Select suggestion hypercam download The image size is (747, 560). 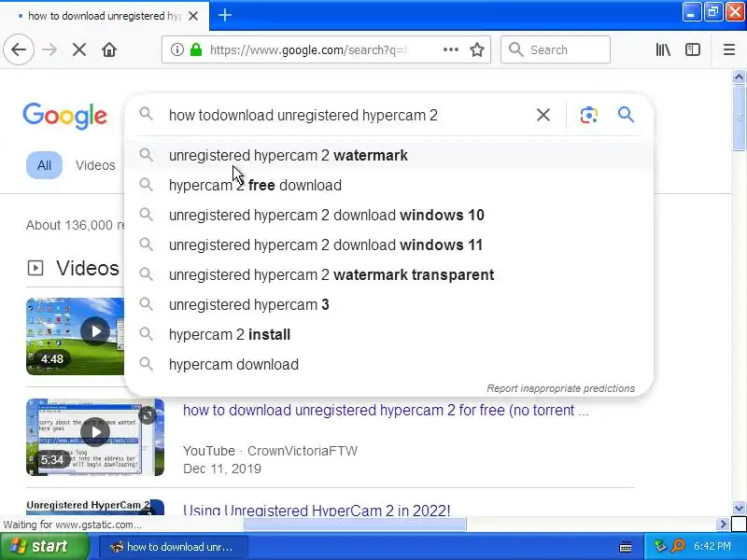tap(388, 364)
